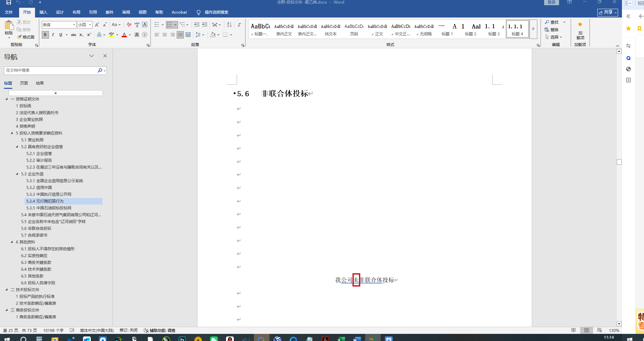
Task: Apply the red font color swatch
Action: [124, 35]
